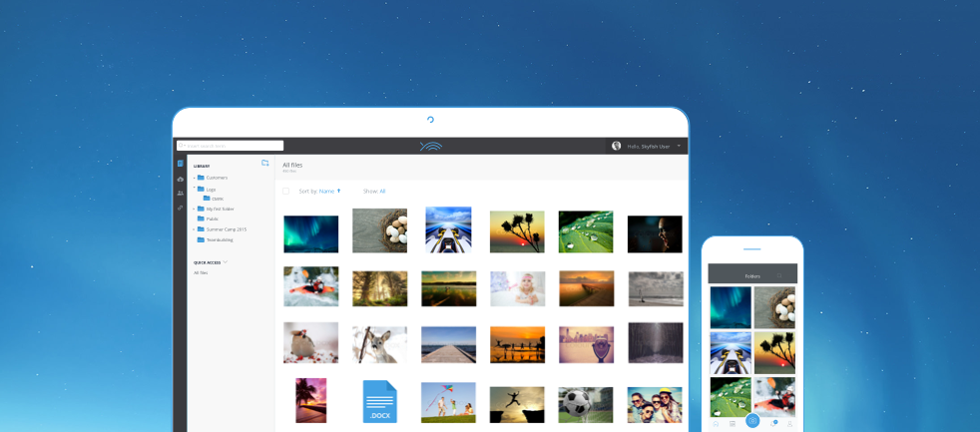Click the Skyfish logo in the top bar
Image resolution: width=980 pixels, height=432 pixels.
[431, 147]
